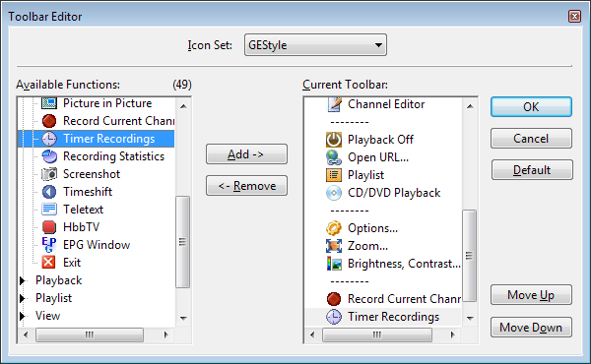Screen dimensions: 591x364
Task: Select Brightness, Contrast... in Current Toolbar
Action: click(404, 264)
